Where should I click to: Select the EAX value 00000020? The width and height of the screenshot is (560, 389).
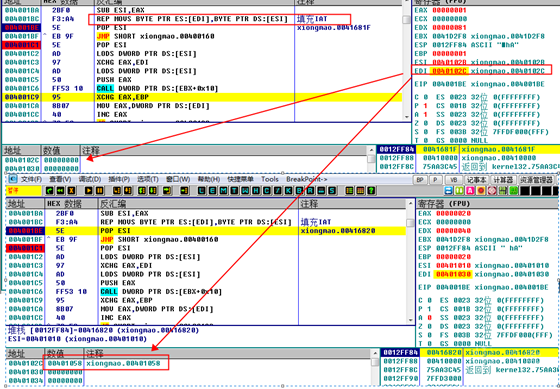pyautogui.click(x=453, y=213)
